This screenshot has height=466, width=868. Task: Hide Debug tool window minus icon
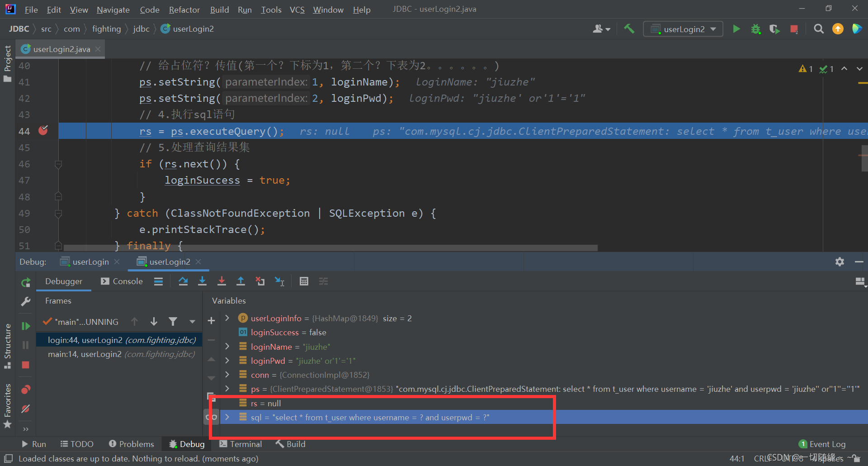pos(859,262)
